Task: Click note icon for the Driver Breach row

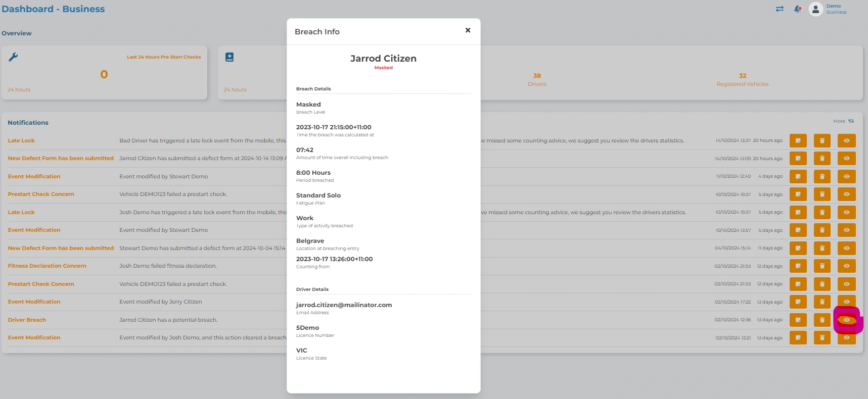Action: (798, 320)
